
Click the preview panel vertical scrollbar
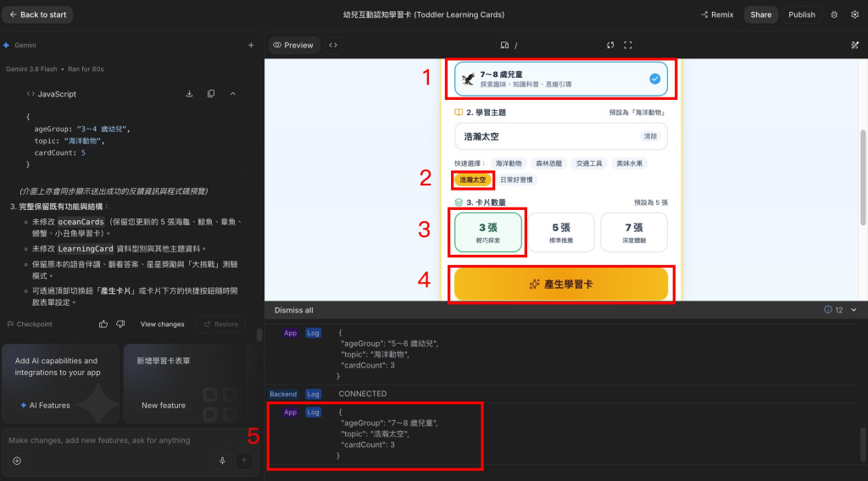click(863, 177)
